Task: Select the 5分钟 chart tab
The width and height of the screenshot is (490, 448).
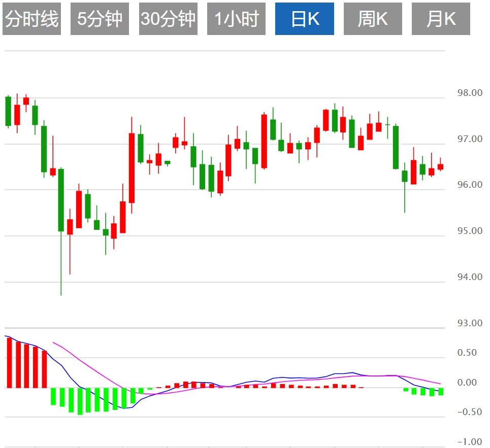Action: click(100, 19)
